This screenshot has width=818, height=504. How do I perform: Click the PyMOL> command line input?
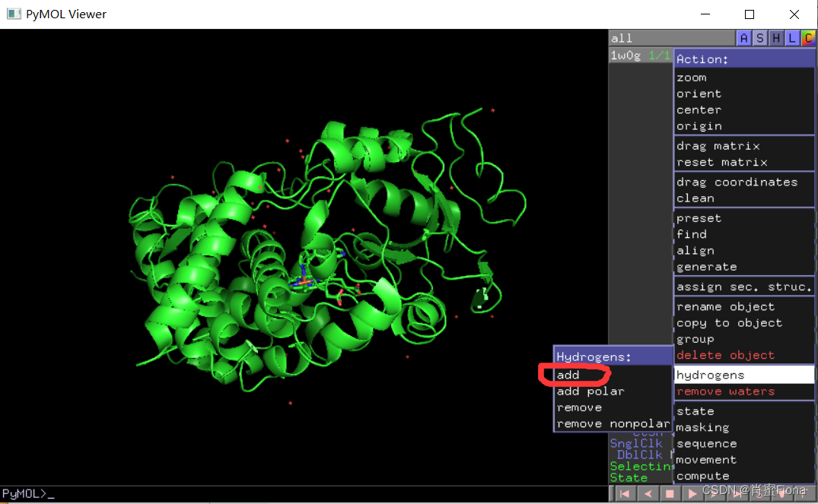(304, 493)
